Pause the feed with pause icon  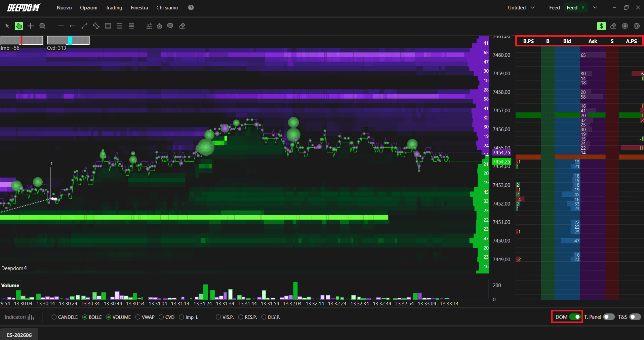click(625, 26)
